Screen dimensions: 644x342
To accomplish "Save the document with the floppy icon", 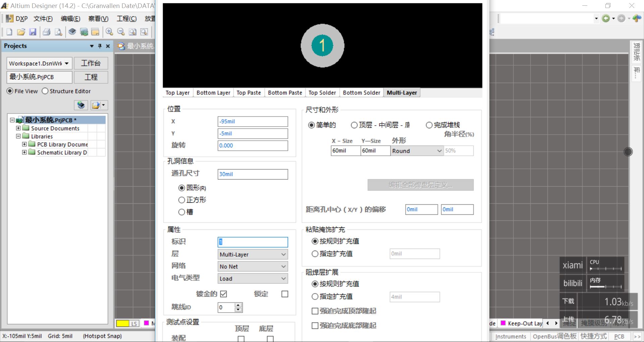I will point(33,32).
